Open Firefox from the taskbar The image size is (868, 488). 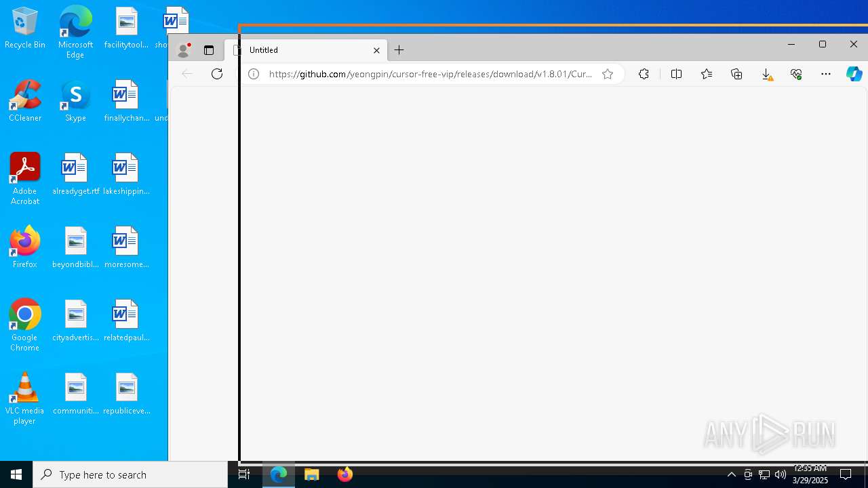coord(344,474)
